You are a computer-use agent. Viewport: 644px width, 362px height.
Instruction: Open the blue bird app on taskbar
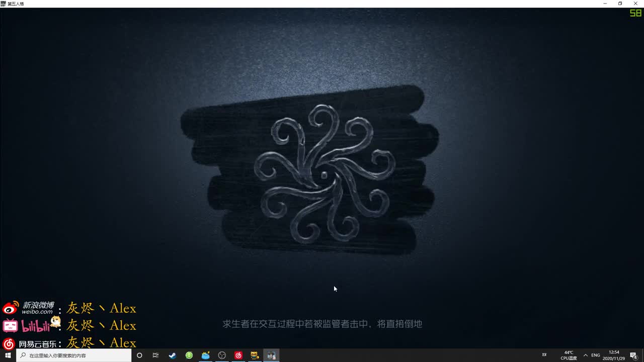[205, 355]
